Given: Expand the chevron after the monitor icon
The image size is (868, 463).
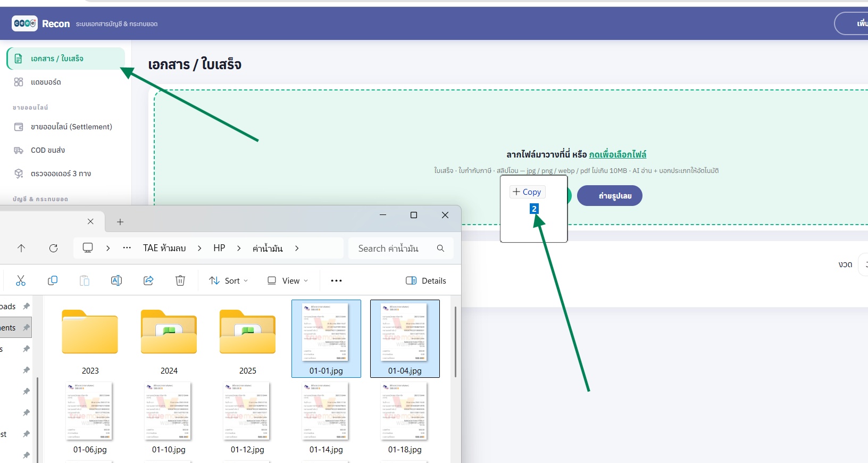Looking at the screenshot, I should pyautogui.click(x=108, y=248).
